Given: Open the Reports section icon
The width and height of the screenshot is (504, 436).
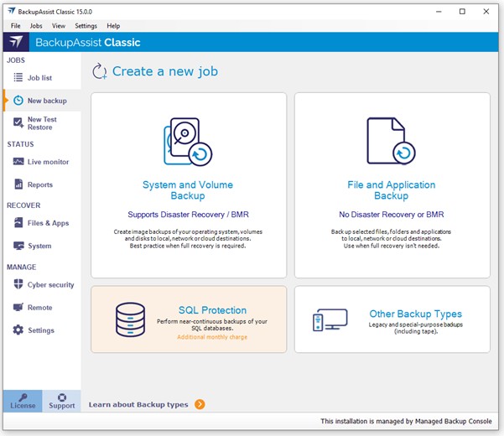Looking at the screenshot, I should coord(18,184).
